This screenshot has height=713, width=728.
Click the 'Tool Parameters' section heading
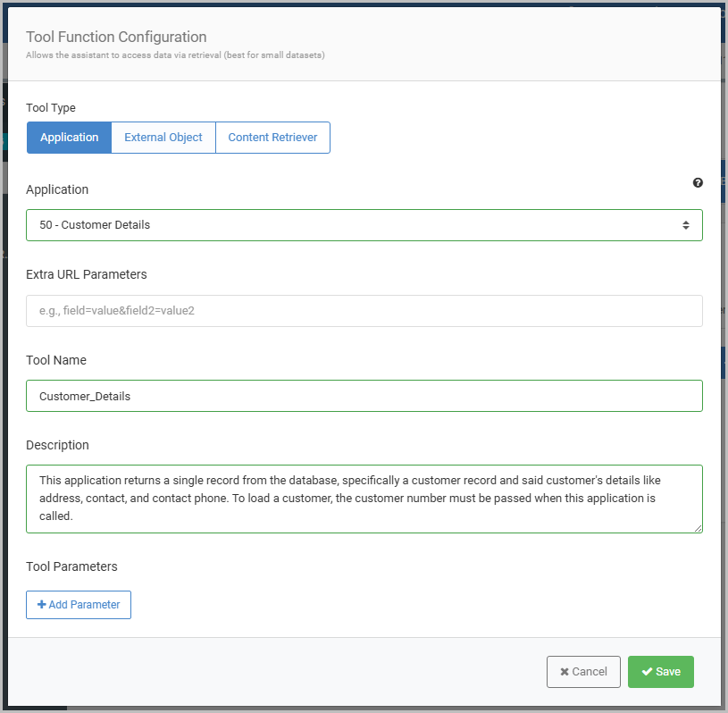(x=71, y=566)
